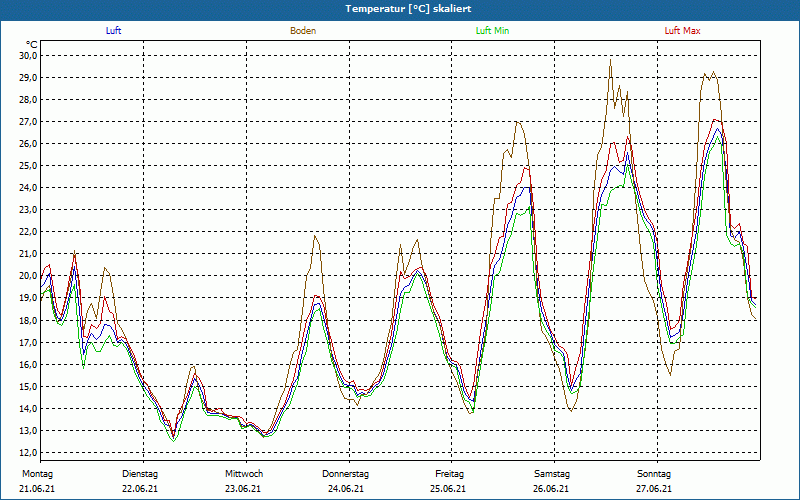Click the brown Boden legend label
The width and height of the screenshot is (800, 500).
[x=303, y=31]
